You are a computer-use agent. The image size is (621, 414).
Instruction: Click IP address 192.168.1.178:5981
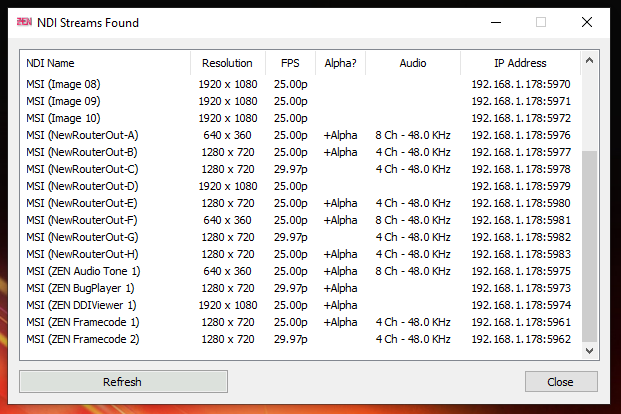point(521,220)
